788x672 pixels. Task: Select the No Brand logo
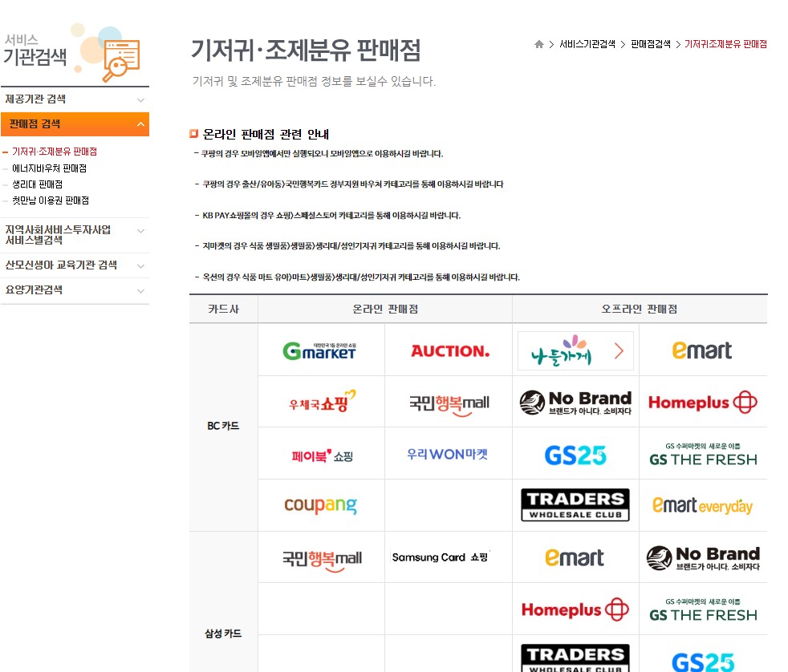(575, 402)
